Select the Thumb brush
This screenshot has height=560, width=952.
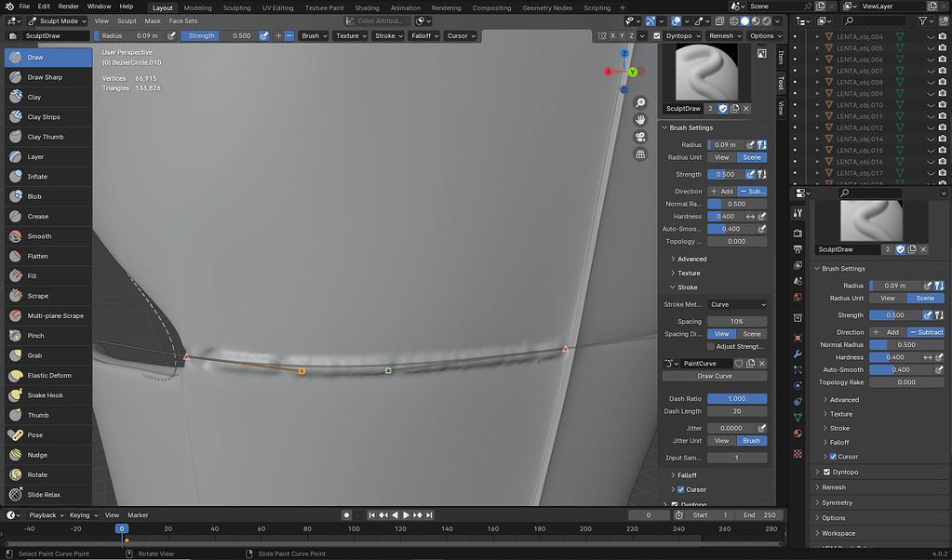coord(48,415)
